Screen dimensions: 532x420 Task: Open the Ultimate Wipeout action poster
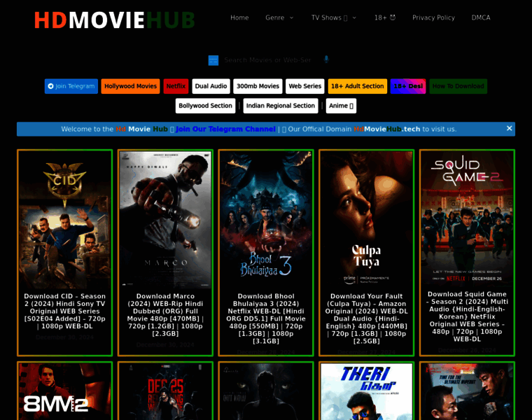click(x=467, y=391)
